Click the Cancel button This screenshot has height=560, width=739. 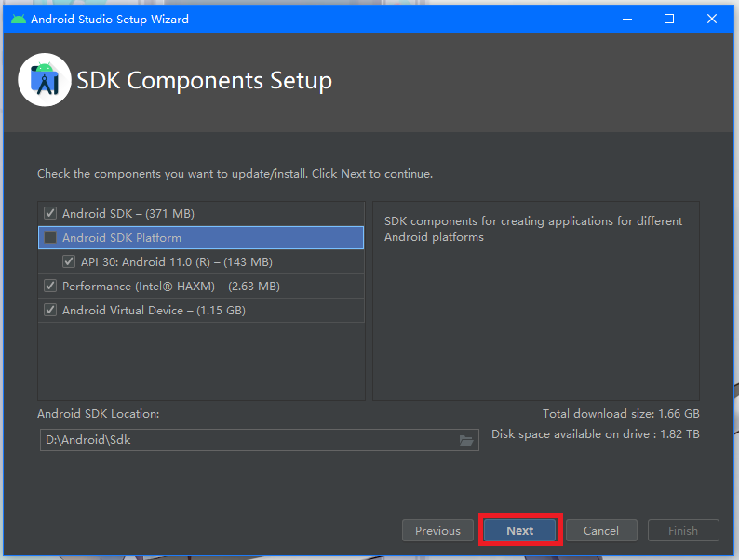[601, 530]
